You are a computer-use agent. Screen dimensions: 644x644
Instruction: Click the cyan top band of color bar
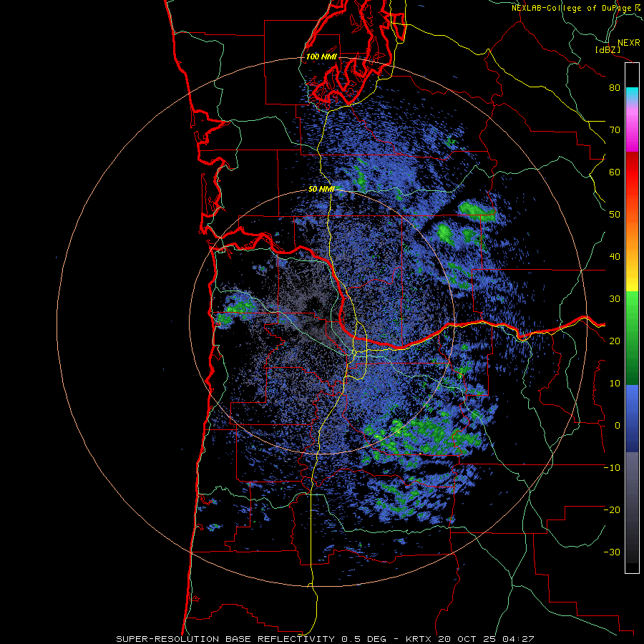point(632,93)
